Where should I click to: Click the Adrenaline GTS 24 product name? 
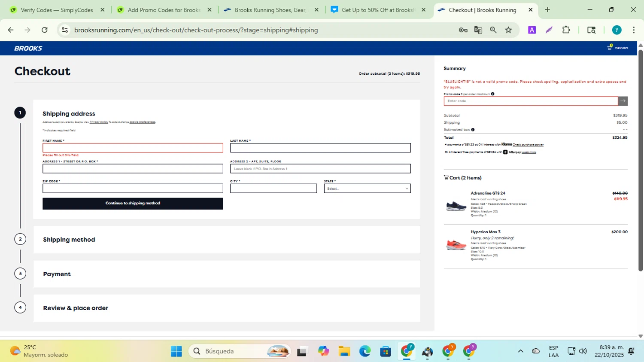click(488, 193)
